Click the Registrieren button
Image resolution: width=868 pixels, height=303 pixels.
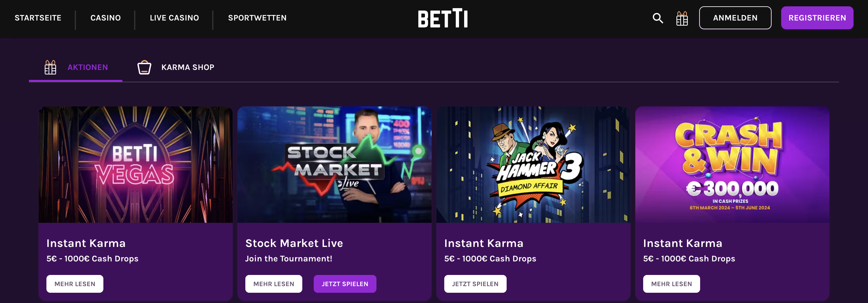pos(817,18)
